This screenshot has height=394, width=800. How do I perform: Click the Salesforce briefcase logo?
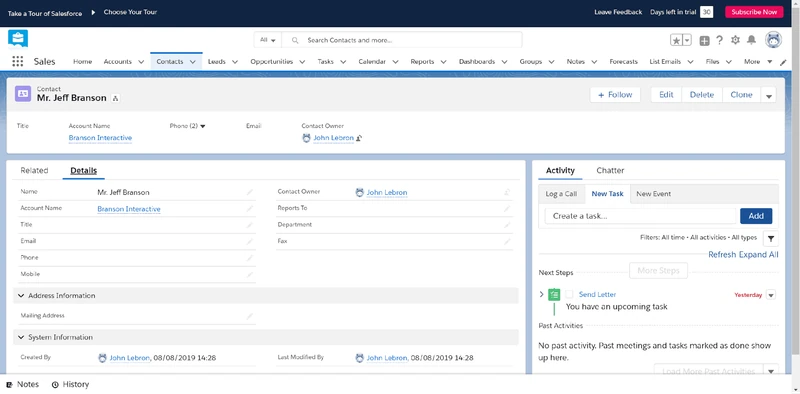coord(18,39)
